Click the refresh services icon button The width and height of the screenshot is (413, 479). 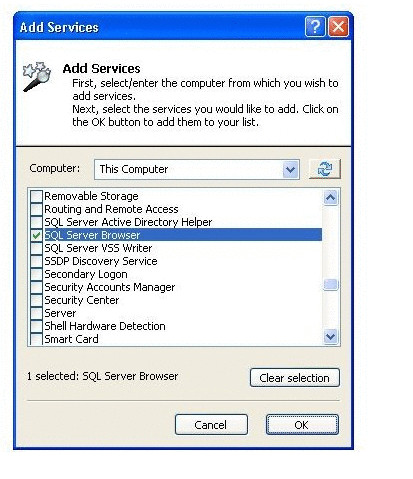click(x=325, y=169)
